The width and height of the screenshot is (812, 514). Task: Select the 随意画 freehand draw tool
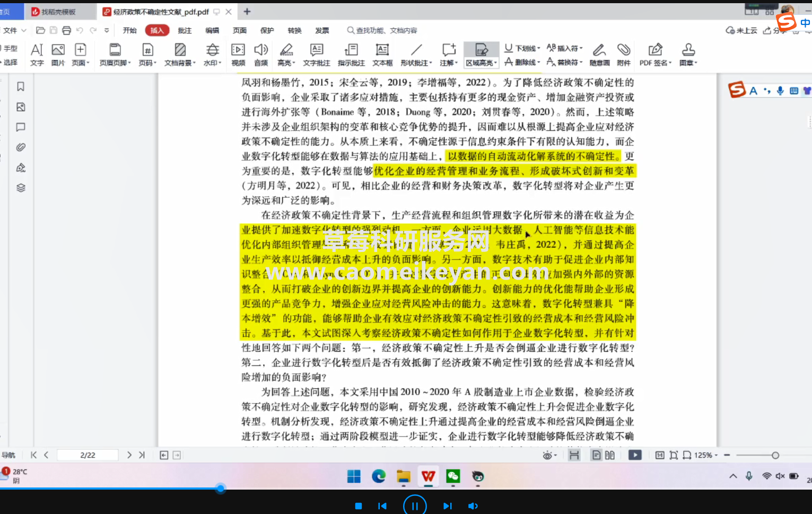tap(599, 55)
